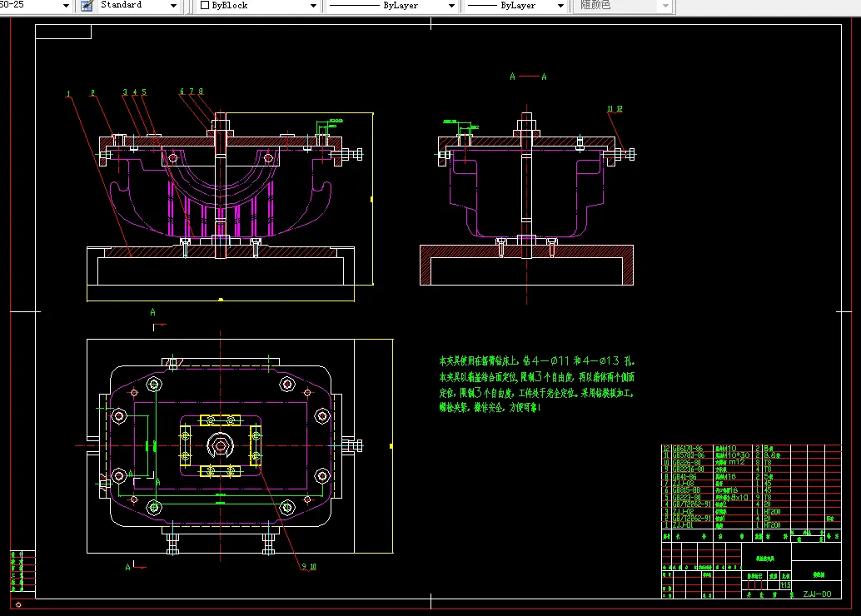Select HT200 material in the ZJJ-01 row
861x616 pixels.
tap(772, 525)
